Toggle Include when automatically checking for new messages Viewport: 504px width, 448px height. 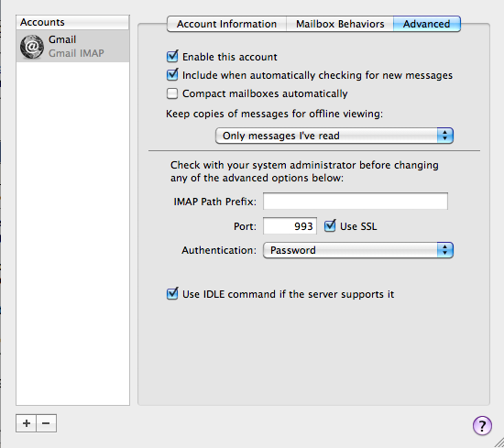(172, 75)
